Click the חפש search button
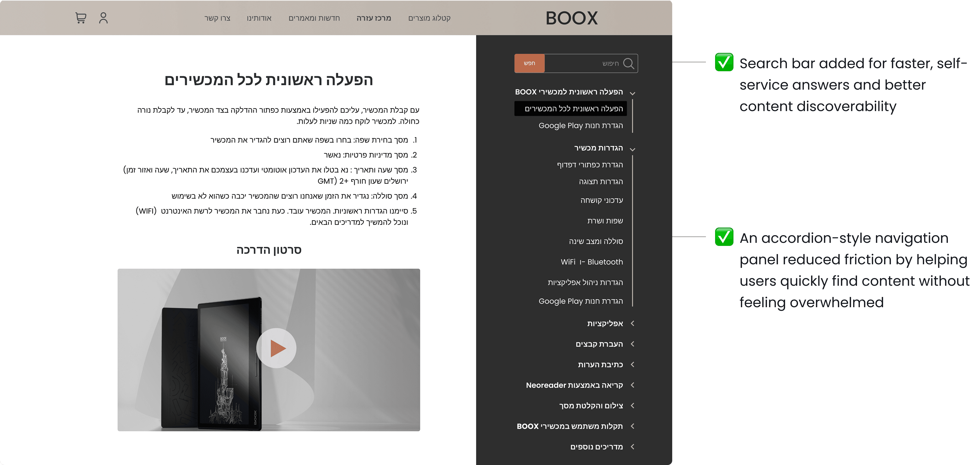This screenshot has height=465, width=980. 530,63
